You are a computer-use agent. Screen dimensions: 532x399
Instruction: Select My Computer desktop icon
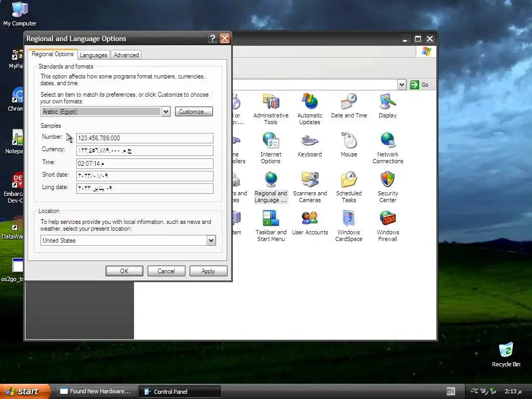20,14
